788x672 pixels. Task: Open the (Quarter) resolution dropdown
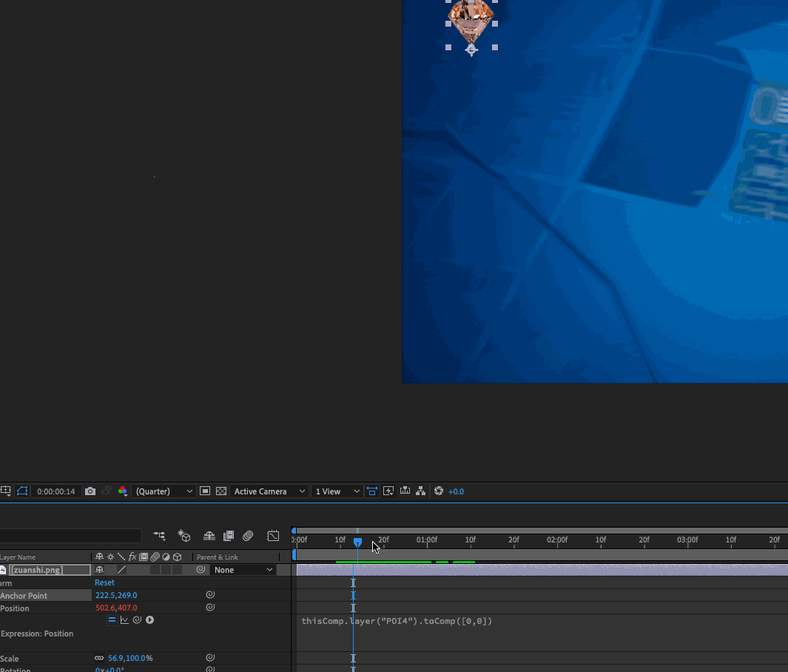coord(164,491)
